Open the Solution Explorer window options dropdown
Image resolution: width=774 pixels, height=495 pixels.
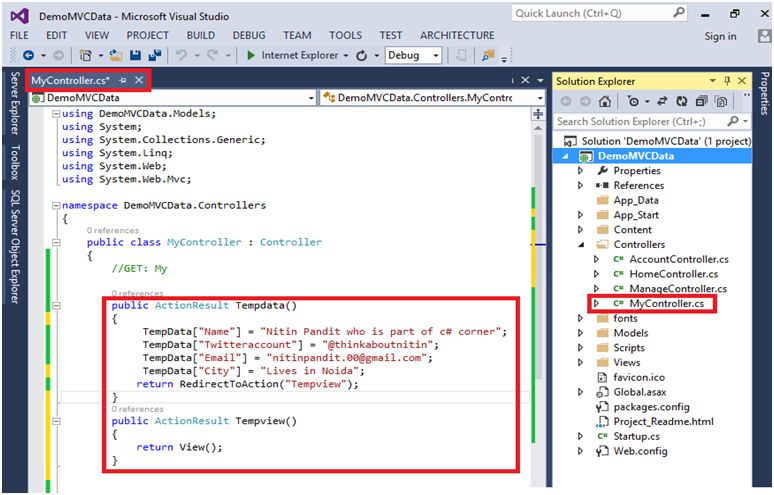coord(712,80)
